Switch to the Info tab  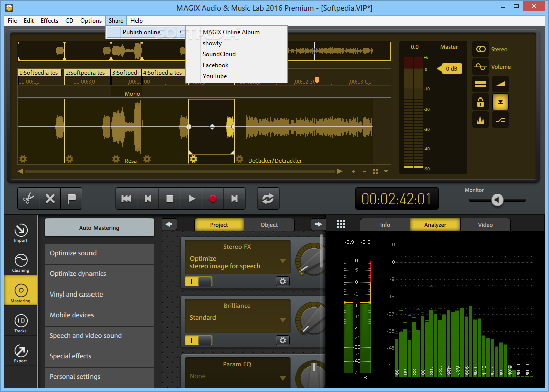(385, 225)
